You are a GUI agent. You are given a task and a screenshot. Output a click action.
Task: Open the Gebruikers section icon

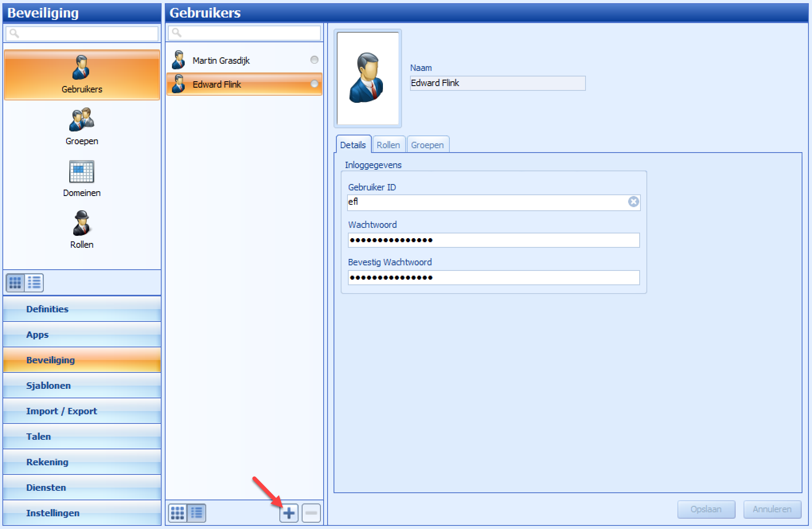tap(81, 67)
